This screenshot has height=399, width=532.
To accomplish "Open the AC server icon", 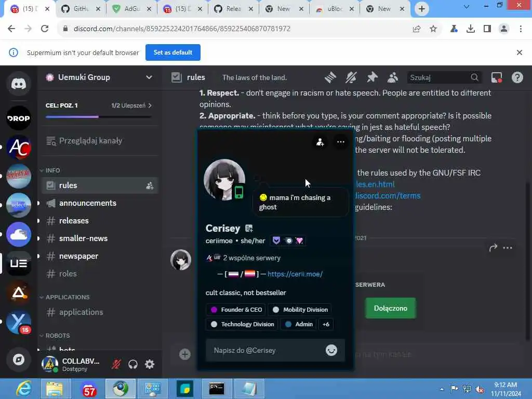I will pos(19,147).
